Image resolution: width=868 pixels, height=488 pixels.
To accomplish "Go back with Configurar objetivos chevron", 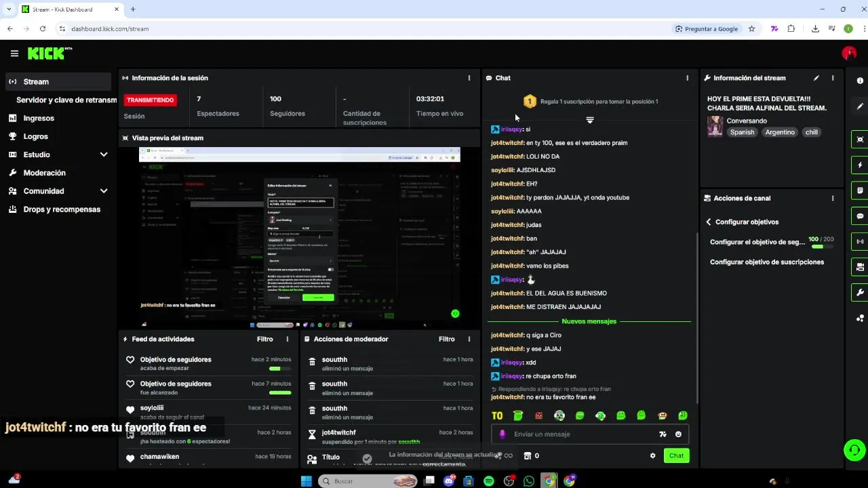I will click(x=709, y=222).
